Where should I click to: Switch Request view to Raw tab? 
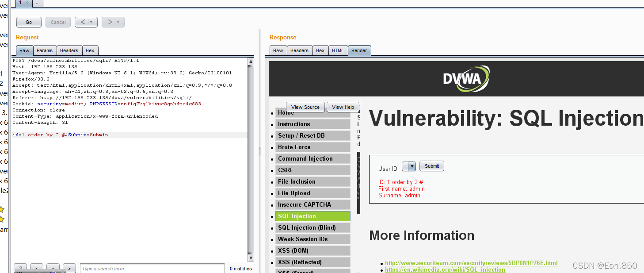click(24, 50)
